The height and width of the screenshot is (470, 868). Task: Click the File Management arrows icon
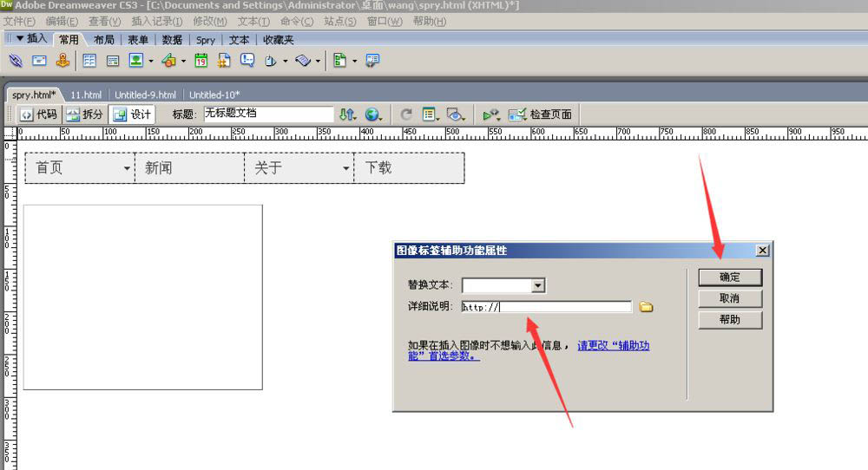click(348, 114)
